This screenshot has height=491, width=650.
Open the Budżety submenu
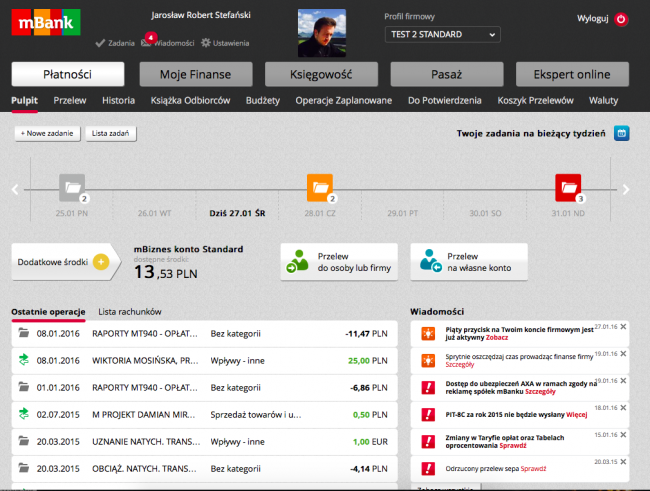point(263,100)
